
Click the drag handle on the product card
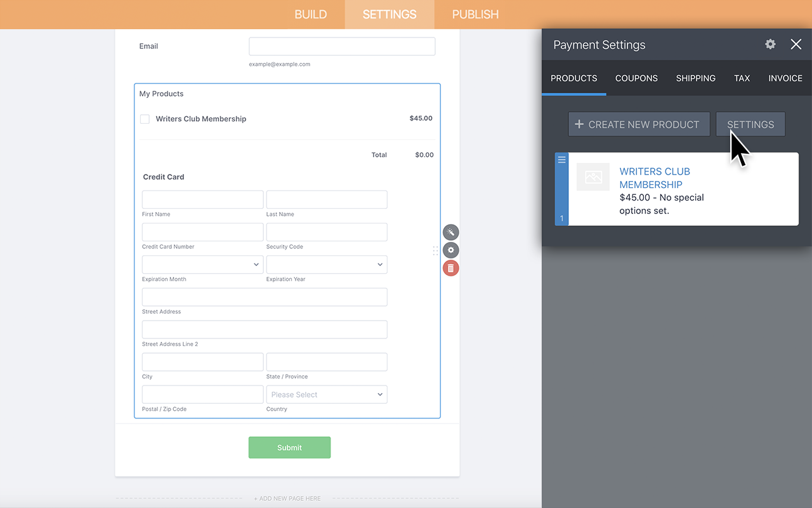[561, 159]
